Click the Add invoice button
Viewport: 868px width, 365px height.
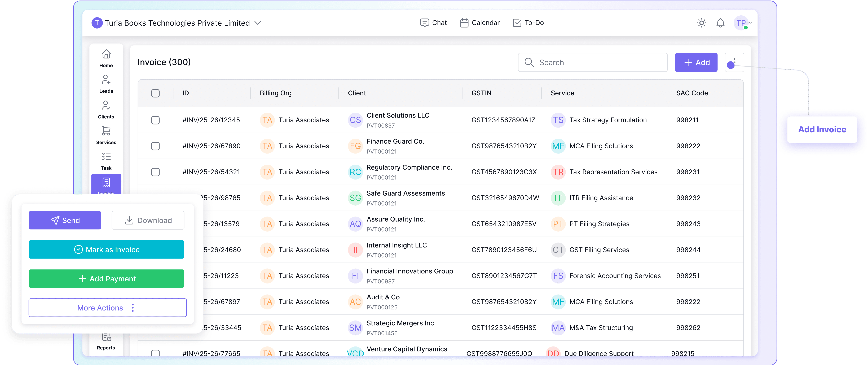pyautogui.click(x=696, y=62)
